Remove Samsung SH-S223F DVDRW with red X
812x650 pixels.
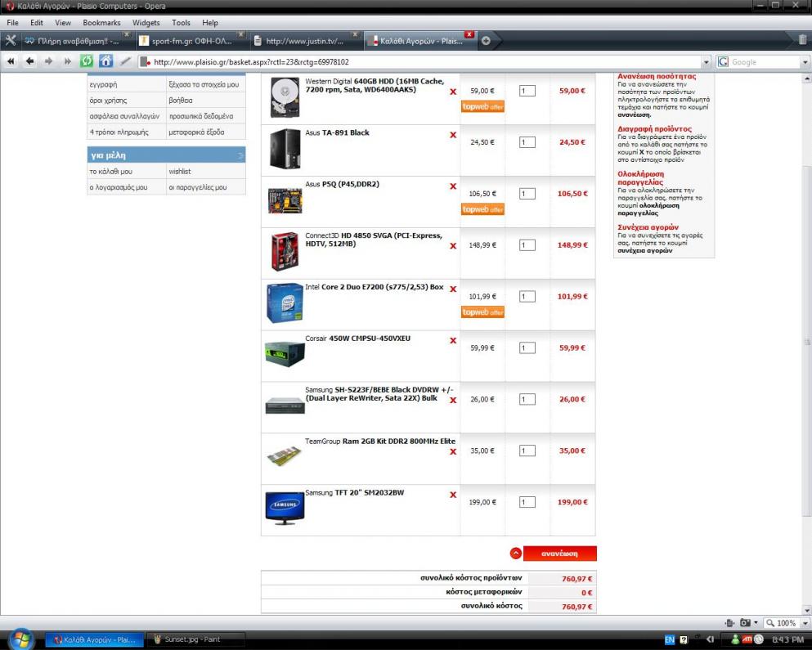[x=453, y=401]
